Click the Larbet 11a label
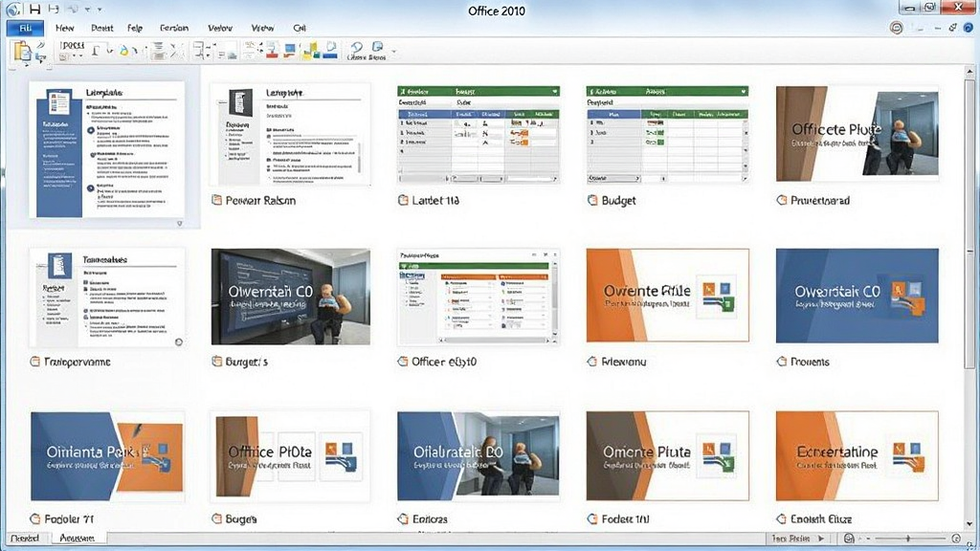Image resolution: width=980 pixels, height=551 pixels. [x=435, y=201]
